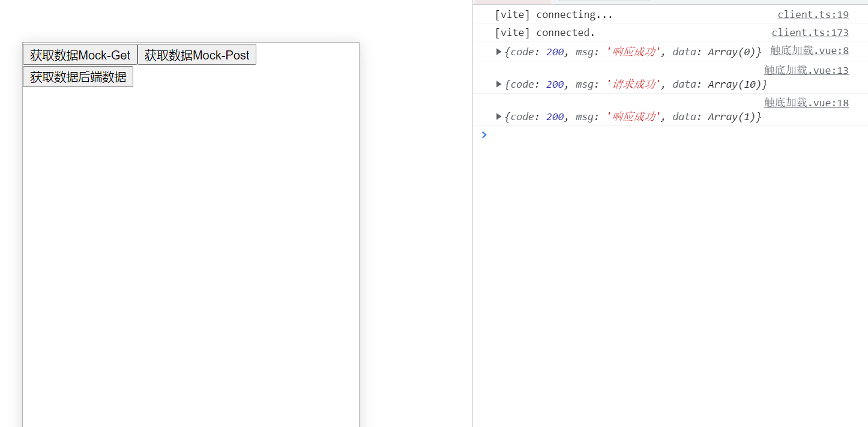Click the blue console prompt chevron
This screenshot has height=427, width=868.
(484, 135)
